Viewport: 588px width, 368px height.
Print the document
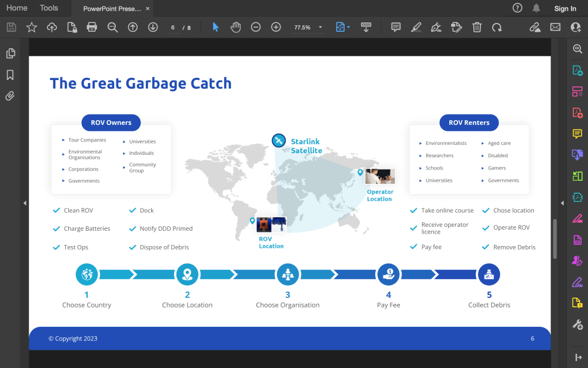(x=92, y=27)
